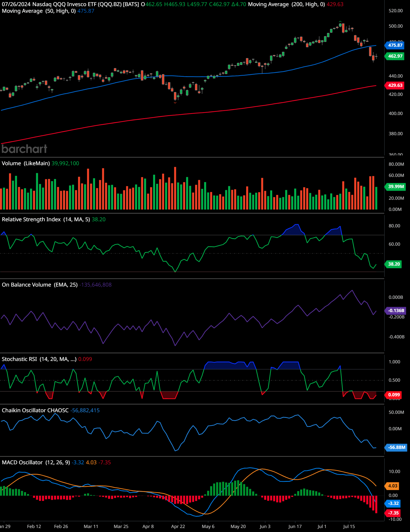
Task: Click the 39,992,100 volume value
Action: coord(65,163)
